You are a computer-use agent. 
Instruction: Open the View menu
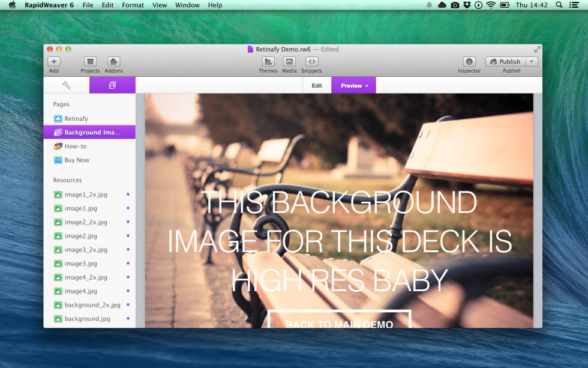pyautogui.click(x=160, y=5)
